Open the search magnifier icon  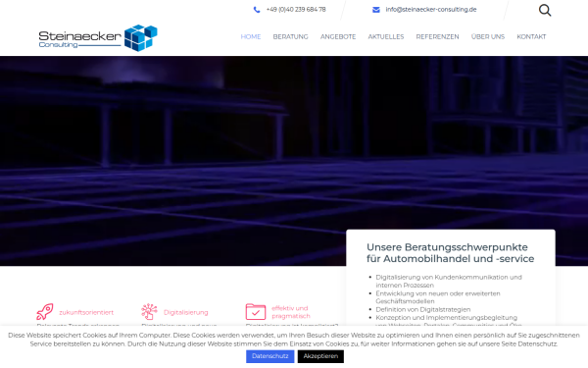pos(545,10)
